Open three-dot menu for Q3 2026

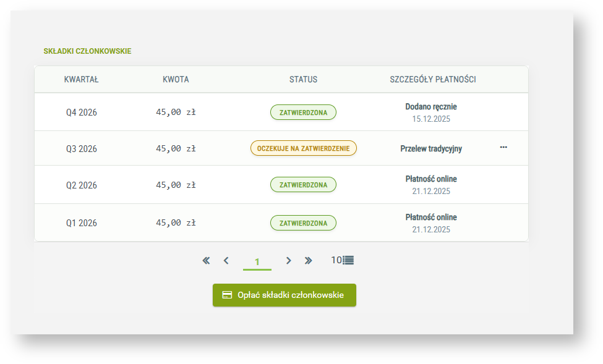(503, 148)
